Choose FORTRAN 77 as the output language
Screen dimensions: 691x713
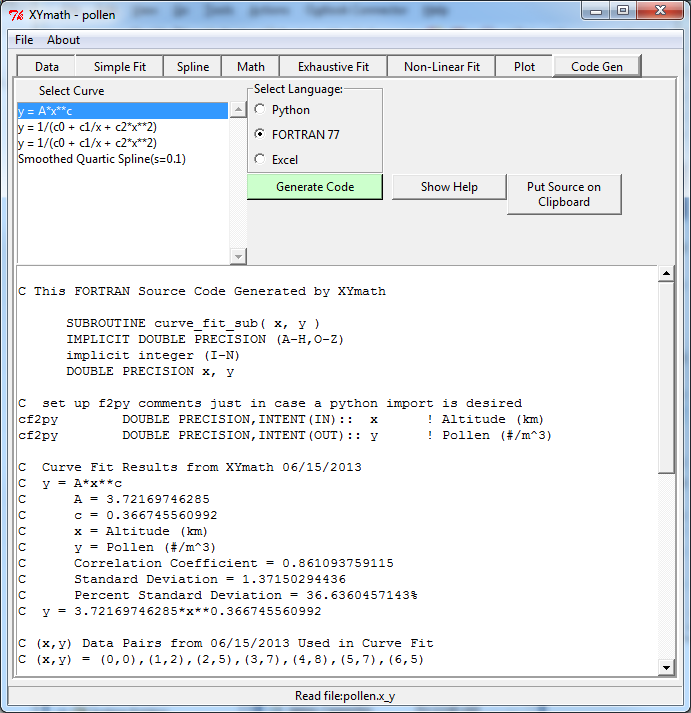[x=261, y=134]
